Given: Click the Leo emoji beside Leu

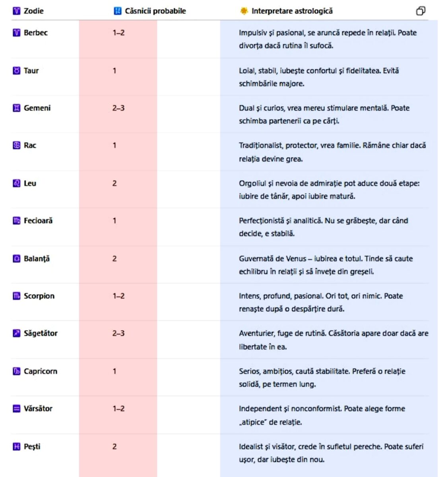Looking at the screenshot, I should (x=16, y=183).
